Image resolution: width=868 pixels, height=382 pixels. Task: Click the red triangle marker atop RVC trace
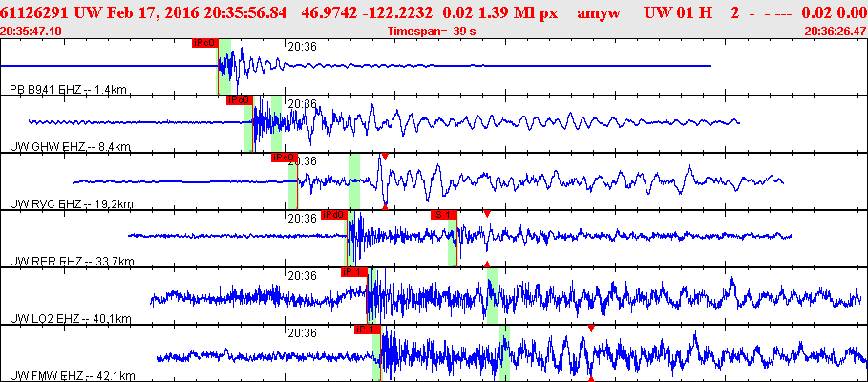384,156
